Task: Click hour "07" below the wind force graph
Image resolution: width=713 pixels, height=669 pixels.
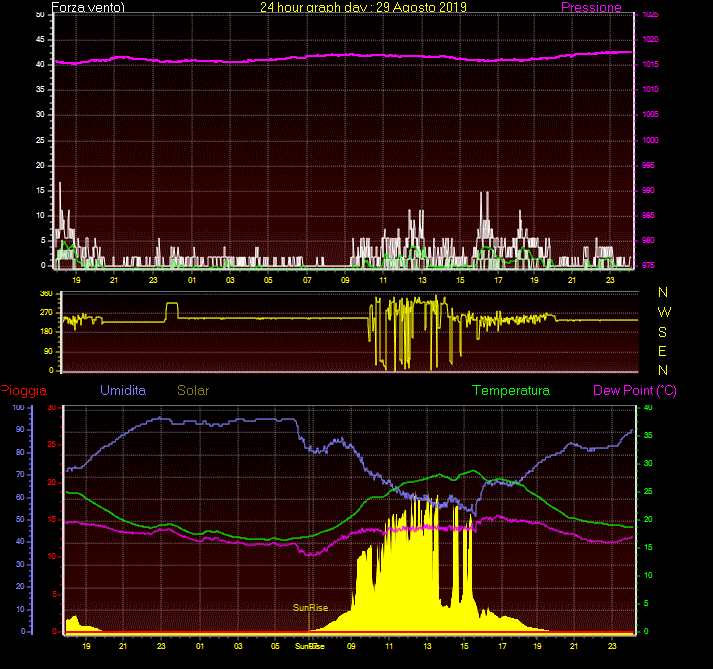Action: point(307,280)
